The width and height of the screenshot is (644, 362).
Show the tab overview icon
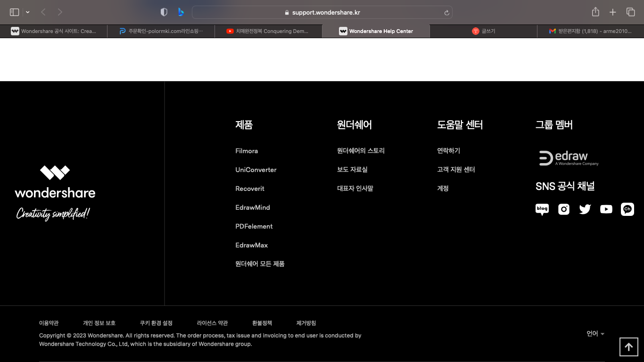(630, 12)
